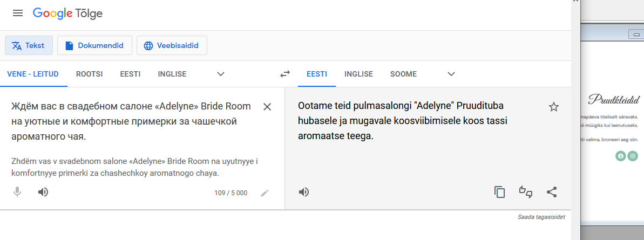
Task: Select INGLISE as target language
Action: pyautogui.click(x=358, y=74)
